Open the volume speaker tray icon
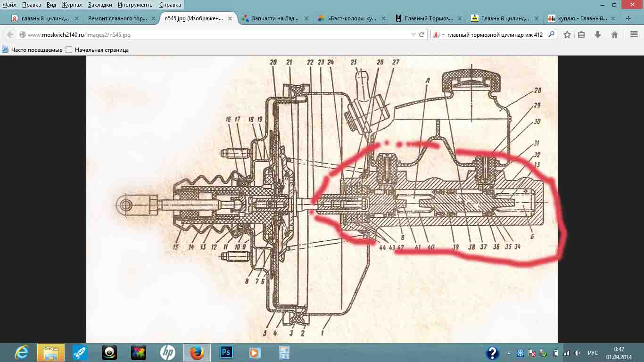644x362 pixels. (x=577, y=353)
